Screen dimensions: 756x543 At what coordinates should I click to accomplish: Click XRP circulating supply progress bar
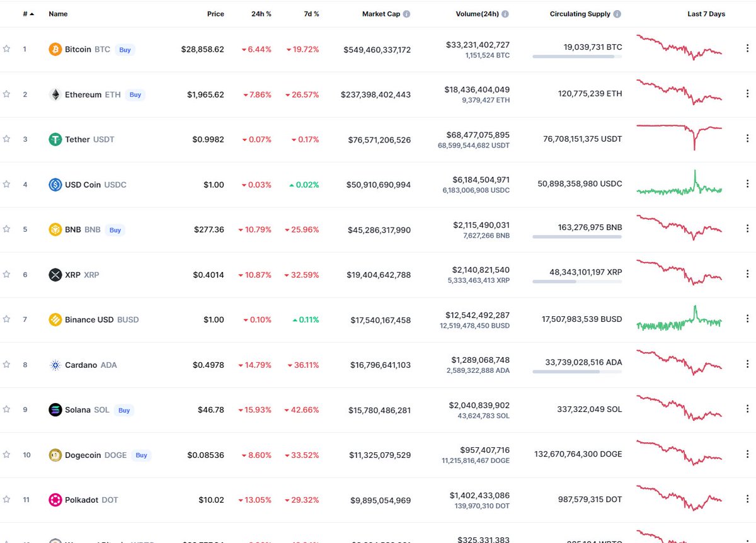pos(577,282)
